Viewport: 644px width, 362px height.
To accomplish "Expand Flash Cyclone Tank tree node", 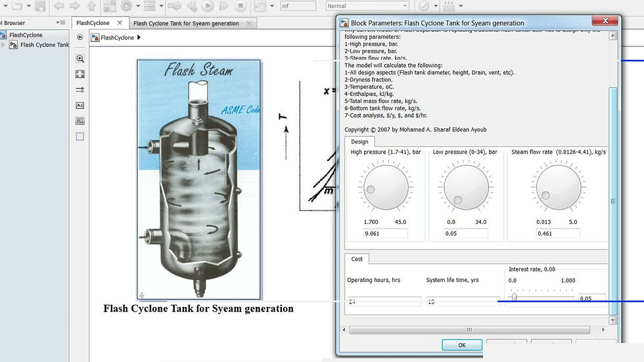I will click(3, 45).
